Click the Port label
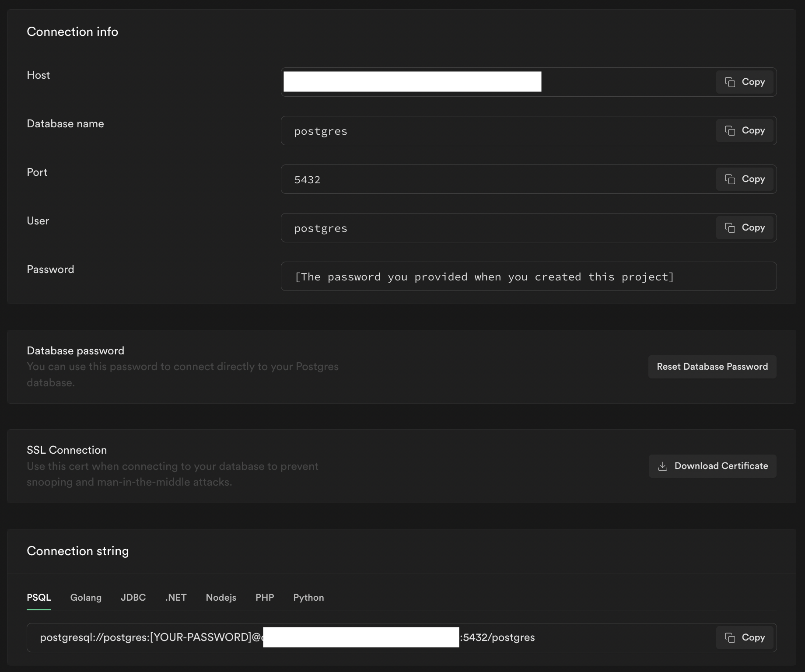The height and width of the screenshot is (672, 805). pyautogui.click(x=37, y=172)
